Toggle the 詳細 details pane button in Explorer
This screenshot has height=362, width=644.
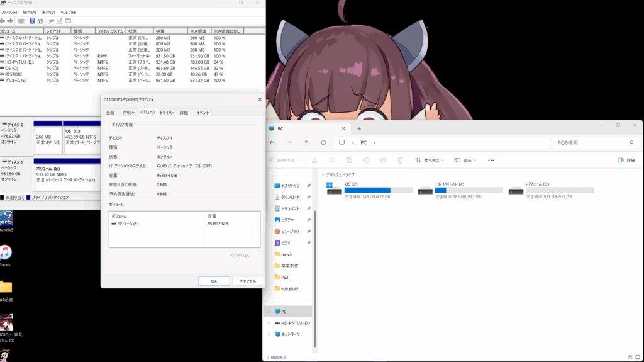(626, 161)
